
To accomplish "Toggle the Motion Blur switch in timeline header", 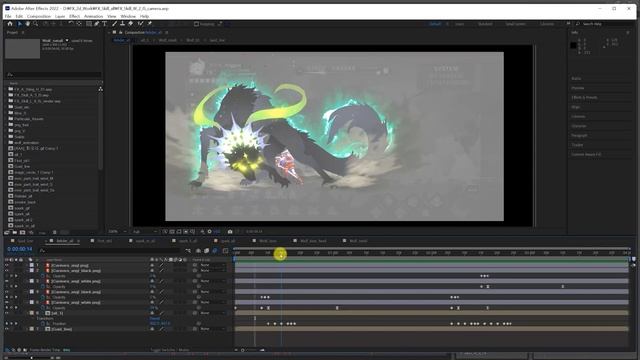I will coord(215,251).
